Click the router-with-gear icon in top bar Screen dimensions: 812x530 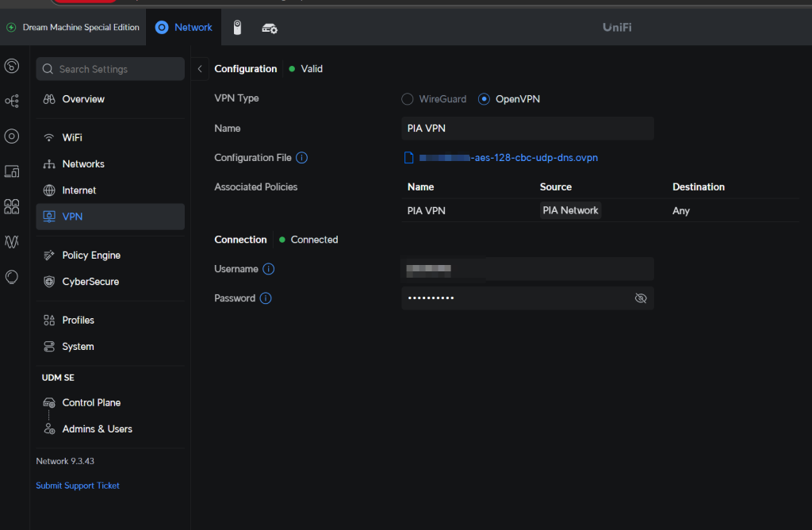tap(270, 28)
